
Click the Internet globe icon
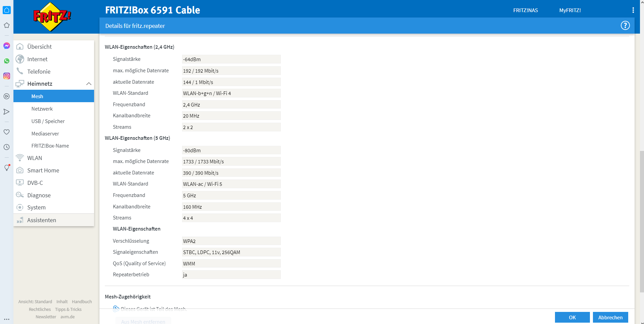click(20, 59)
